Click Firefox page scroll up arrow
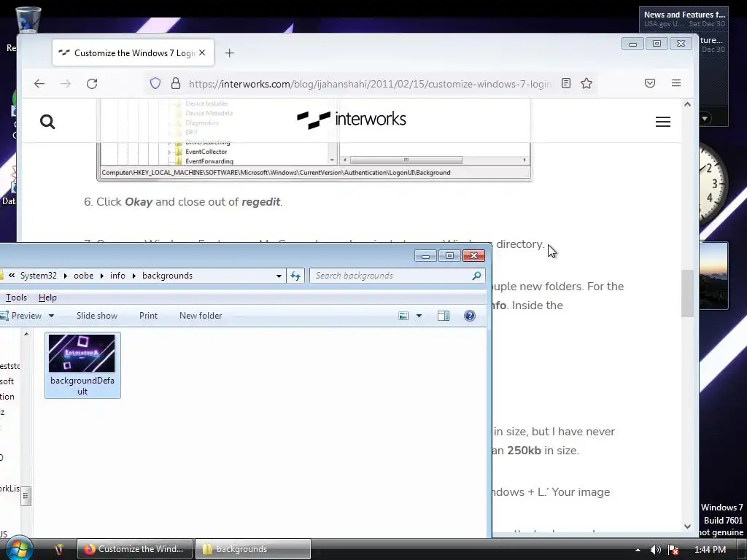This screenshot has width=747, height=560. [687, 104]
